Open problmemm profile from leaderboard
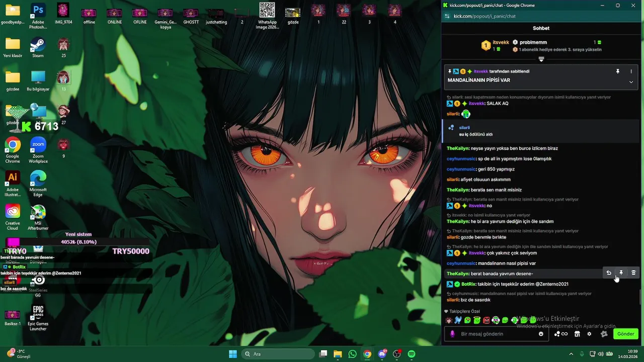 tap(533, 42)
